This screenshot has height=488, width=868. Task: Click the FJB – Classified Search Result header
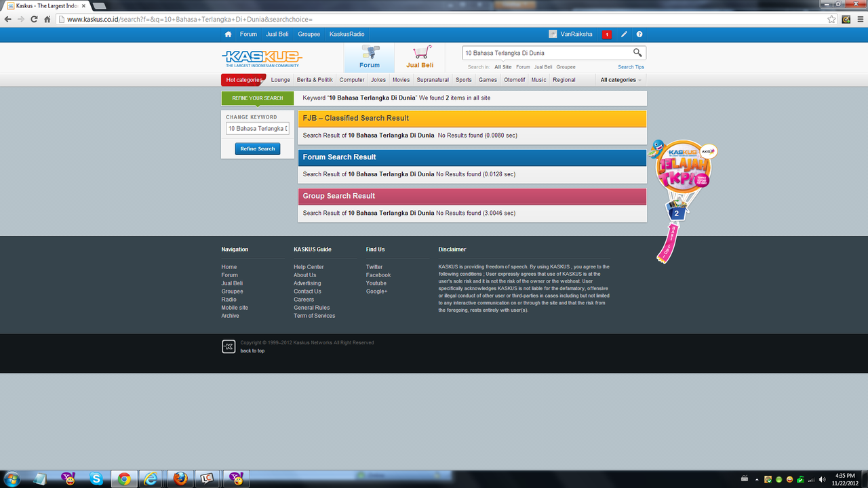pos(473,118)
